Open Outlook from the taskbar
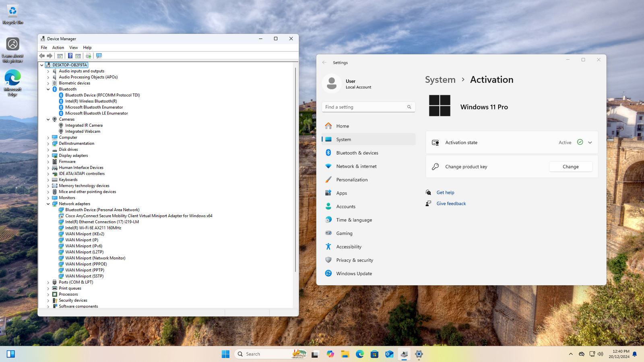Image resolution: width=644 pixels, height=362 pixels. (389, 354)
